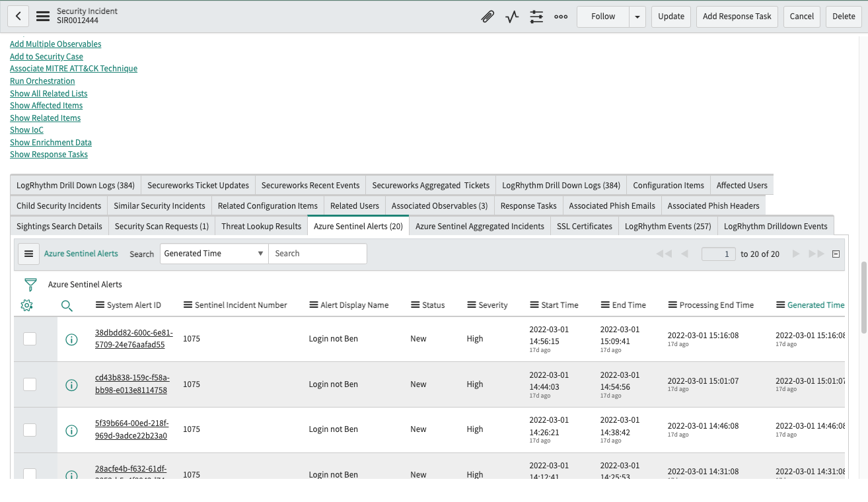Click the Update button
The image size is (868, 502).
pos(671,17)
